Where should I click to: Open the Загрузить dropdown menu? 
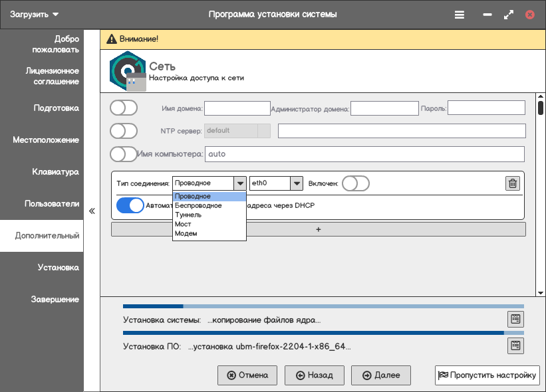tap(35, 14)
